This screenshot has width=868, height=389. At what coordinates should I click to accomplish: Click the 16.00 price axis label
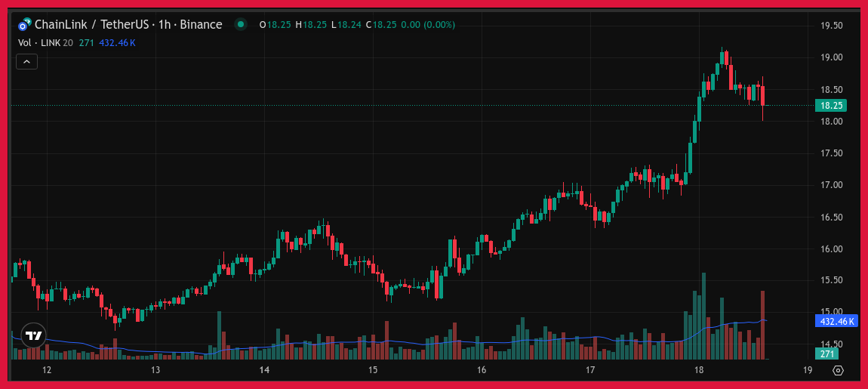(x=831, y=249)
